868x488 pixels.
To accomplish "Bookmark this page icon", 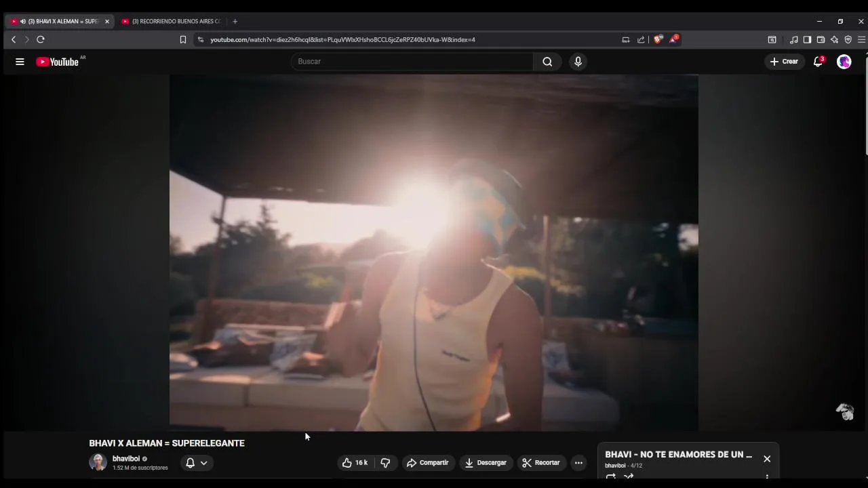I will point(183,40).
